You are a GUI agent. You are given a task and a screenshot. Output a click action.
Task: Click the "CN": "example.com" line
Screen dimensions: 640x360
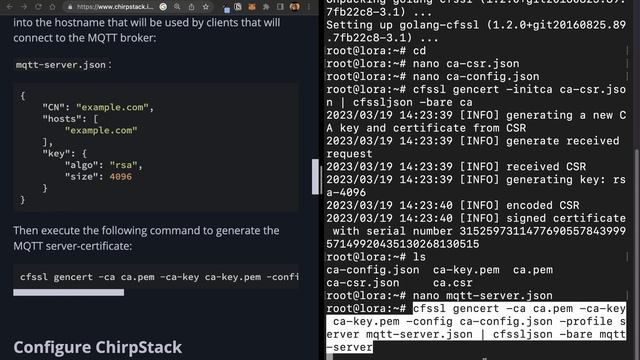[x=98, y=107]
